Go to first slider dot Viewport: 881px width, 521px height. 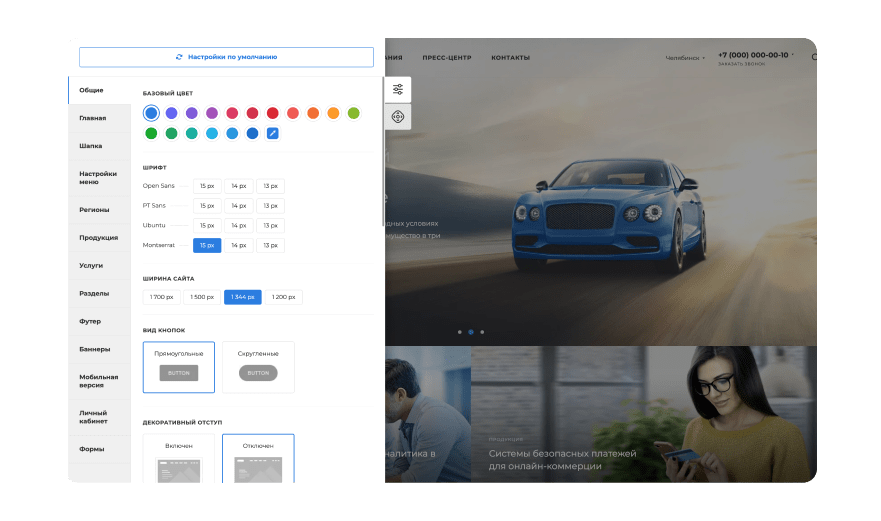point(460,332)
